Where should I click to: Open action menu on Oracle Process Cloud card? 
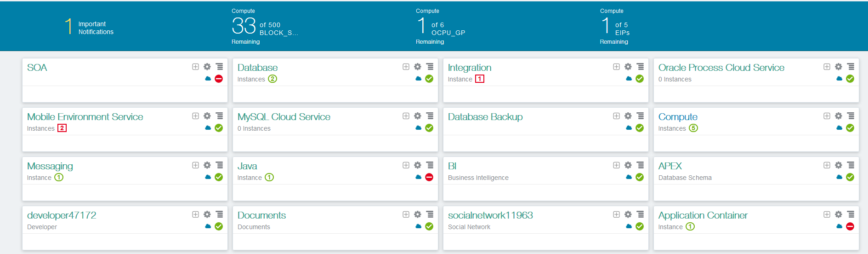pos(851,67)
